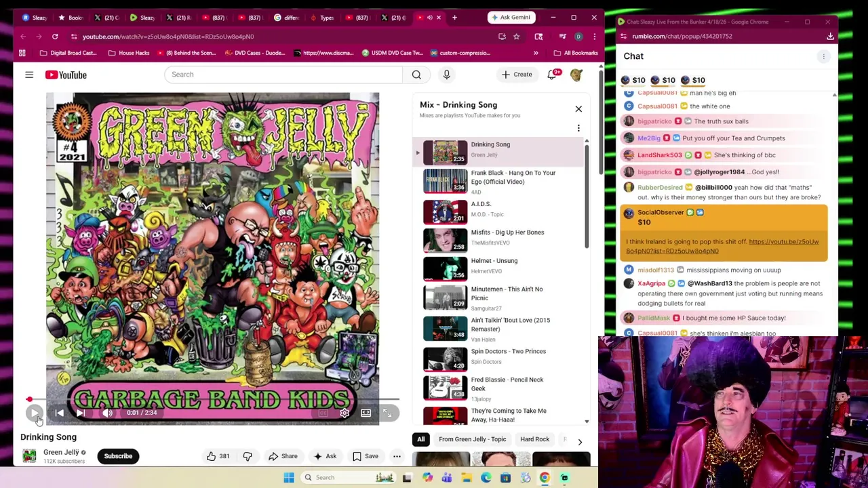Screen dimensions: 868x488
Task: Skip to next track in player
Action: 81,413
